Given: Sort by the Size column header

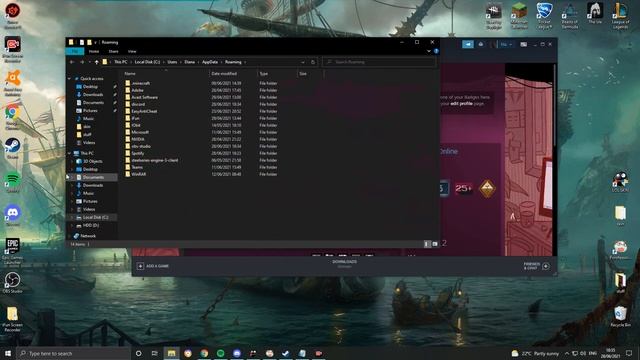Looking at the screenshot, I should (x=303, y=74).
